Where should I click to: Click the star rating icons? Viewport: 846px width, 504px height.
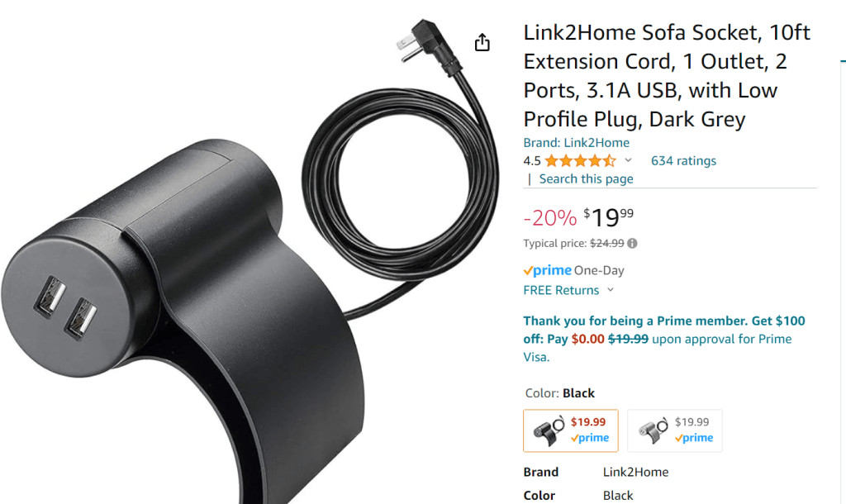click(x=580, y=161)
